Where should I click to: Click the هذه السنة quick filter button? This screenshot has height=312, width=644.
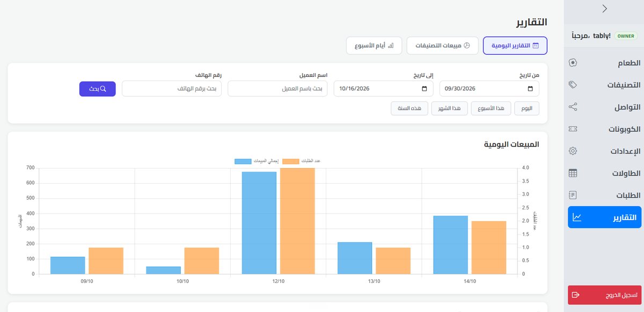[409, 108]
